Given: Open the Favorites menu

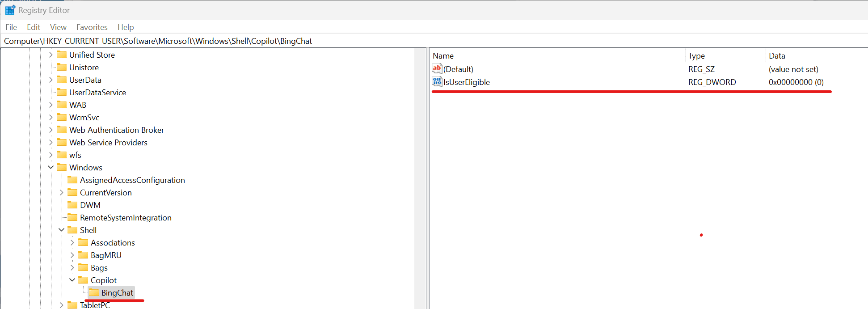Looking at the screenshot, I should 92,27.
